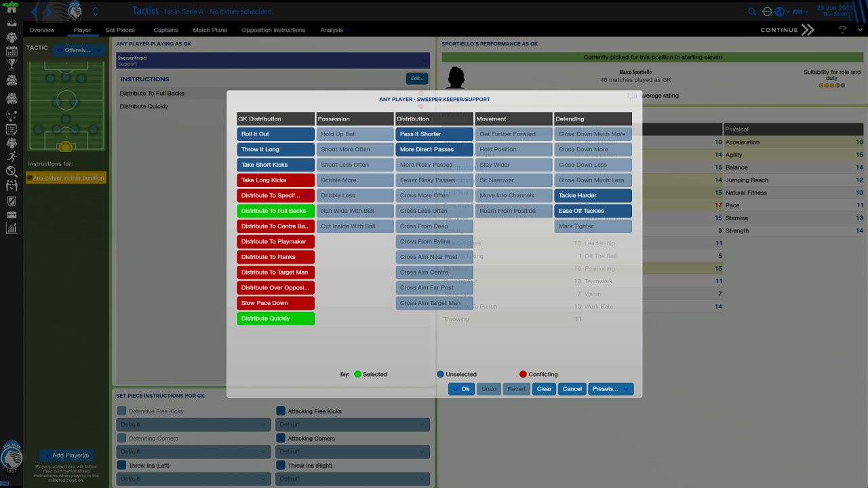Image resolution: width=868 pixels, height=488 pixels.
Task: Click the green Selected key dot
Action: (357, 374)
